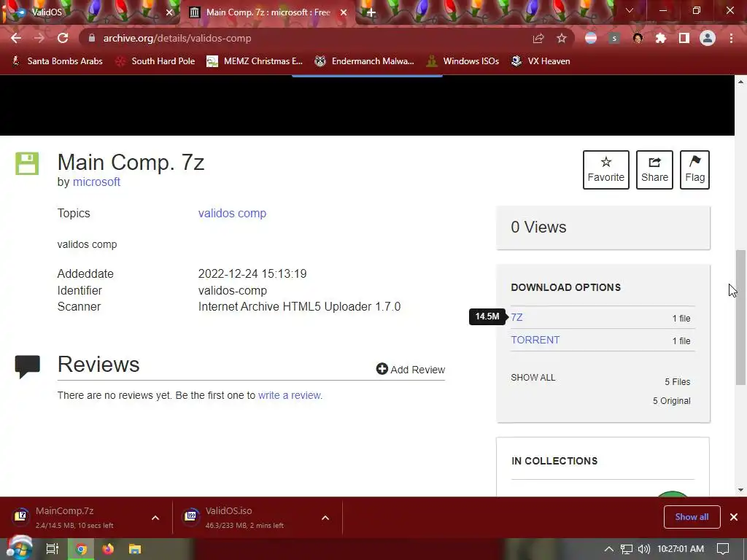
Task: Click the share page icon in address bar
Action: click(538, 38)
